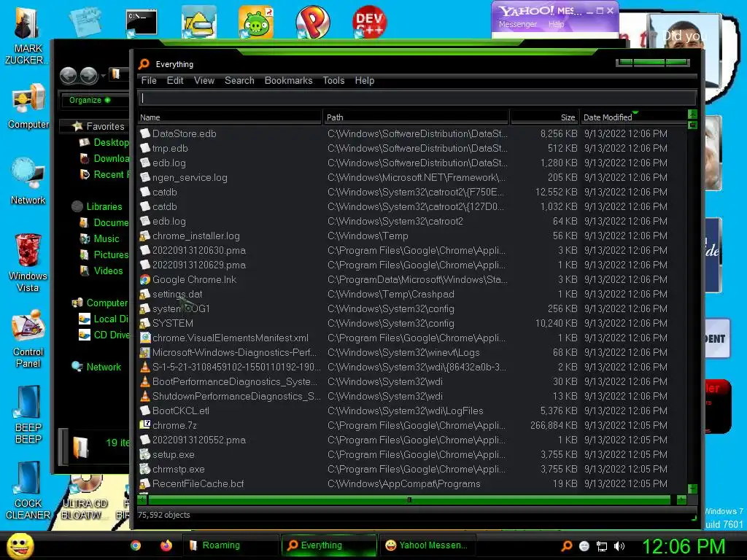This screenshot has height=560, width=747.
Task: Open Videos library in Explorer sidebar
Action: (101, 271)
